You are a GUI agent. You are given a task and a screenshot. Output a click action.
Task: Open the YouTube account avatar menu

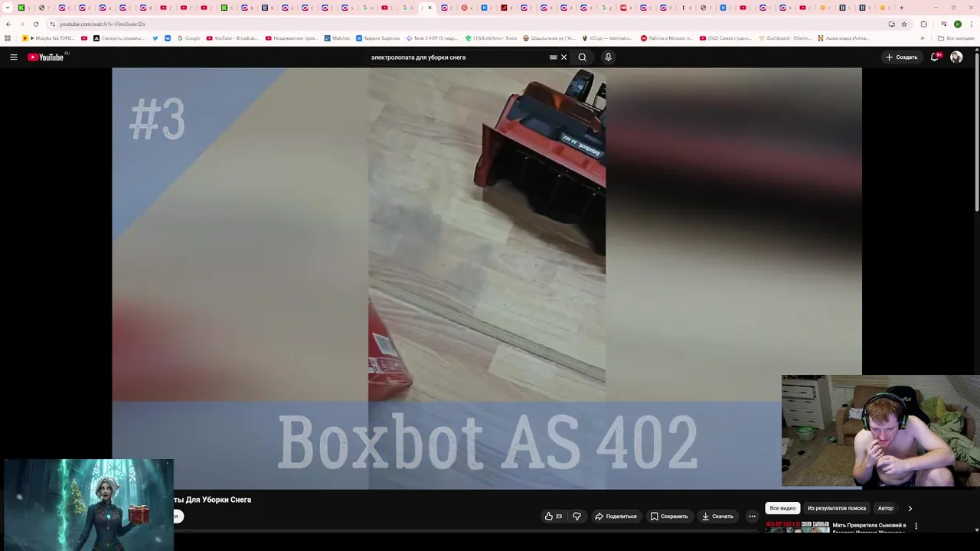(956, 57)
